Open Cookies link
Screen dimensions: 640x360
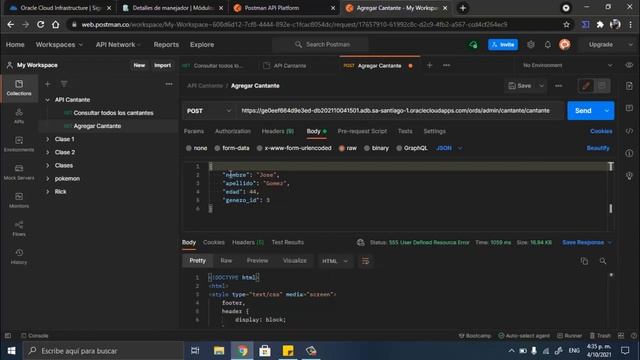point(601,131)
